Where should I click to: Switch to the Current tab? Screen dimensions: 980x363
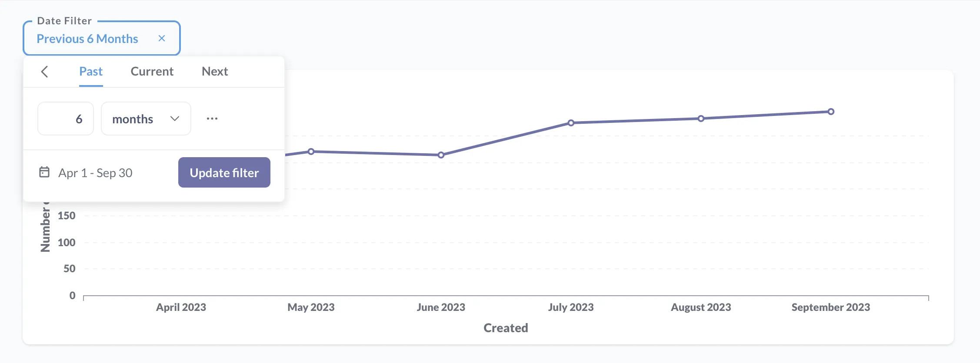tap(151, 71)
